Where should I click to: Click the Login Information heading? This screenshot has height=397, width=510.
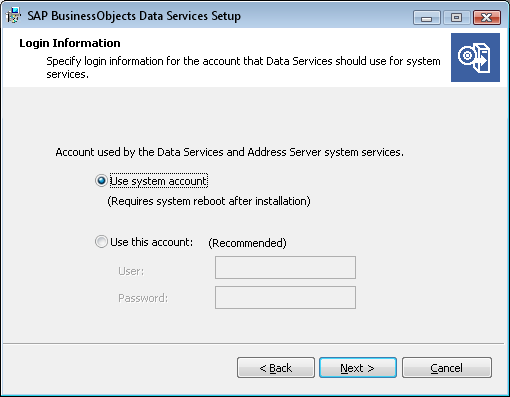[x=70, y=43]
